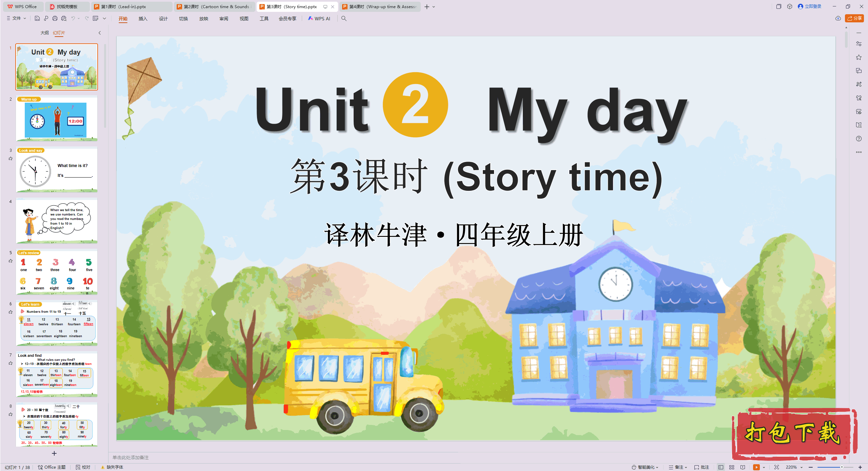Click the undo icon
The width and height of the screenshot is (868, 471).
[73, 18]
